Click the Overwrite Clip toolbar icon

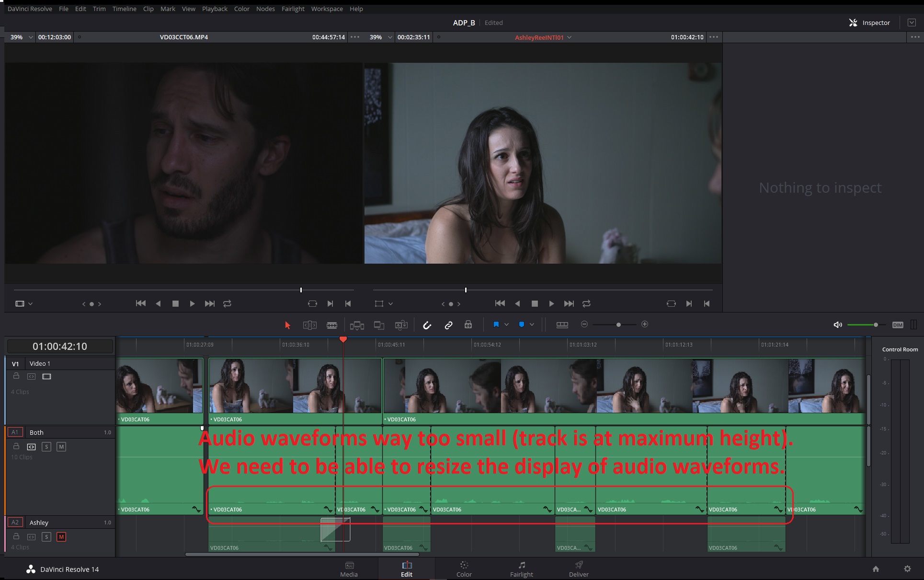pyautogui.click(x=379, y=325)
